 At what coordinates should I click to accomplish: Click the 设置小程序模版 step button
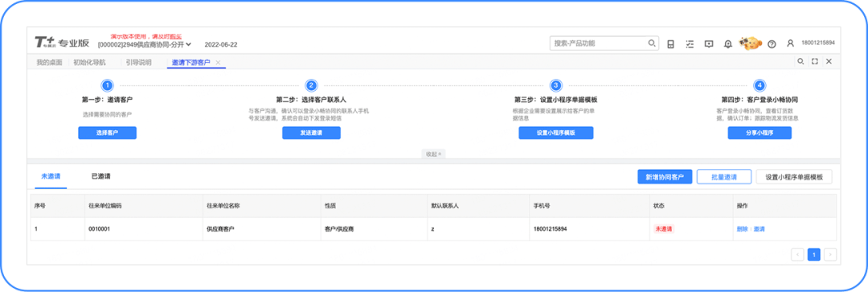(556, 133)
